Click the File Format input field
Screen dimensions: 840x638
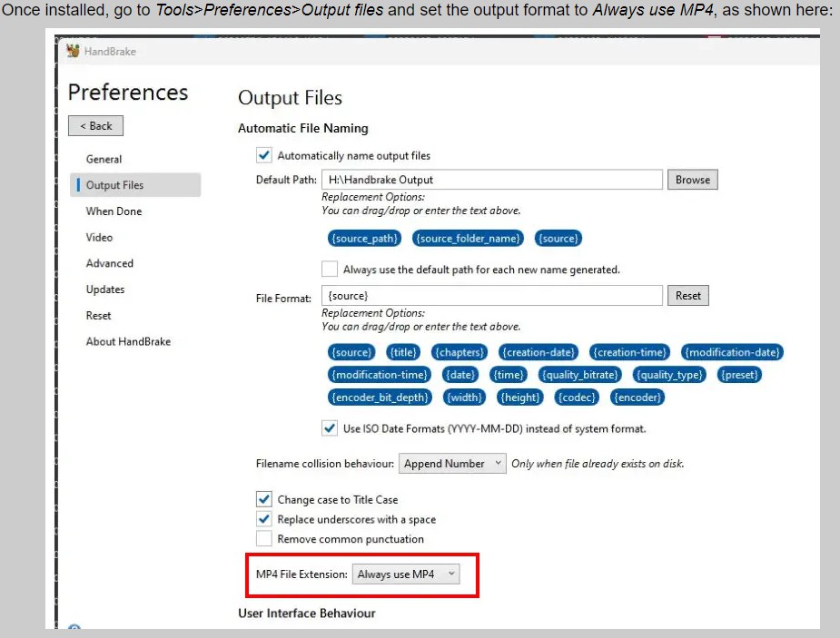click(492, 296)
